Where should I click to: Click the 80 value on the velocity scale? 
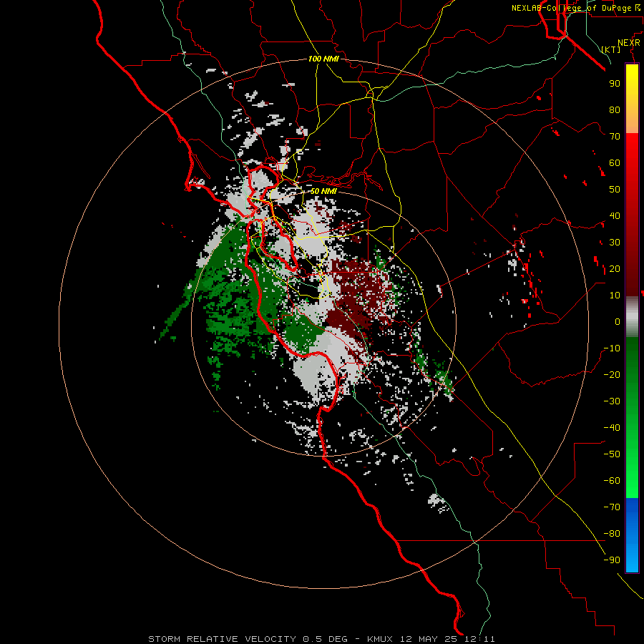(x=615, y=110)
